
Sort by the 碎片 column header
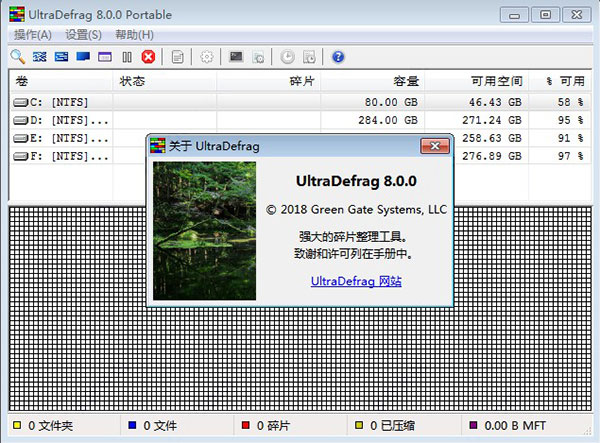coord(268,81)
